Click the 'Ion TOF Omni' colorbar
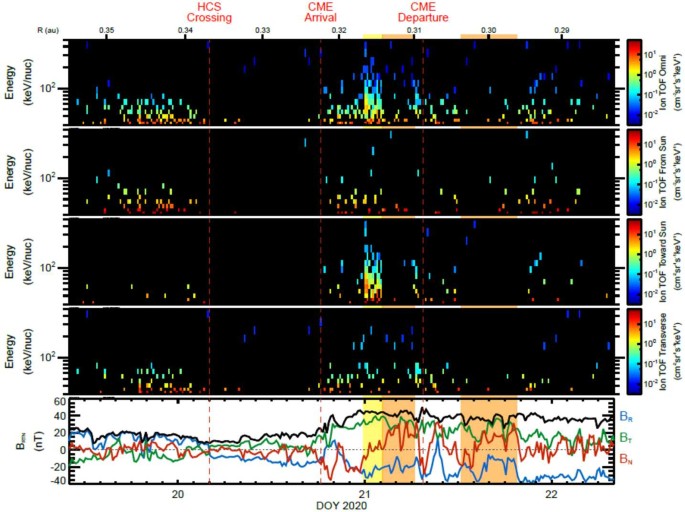 pos(635,83)
